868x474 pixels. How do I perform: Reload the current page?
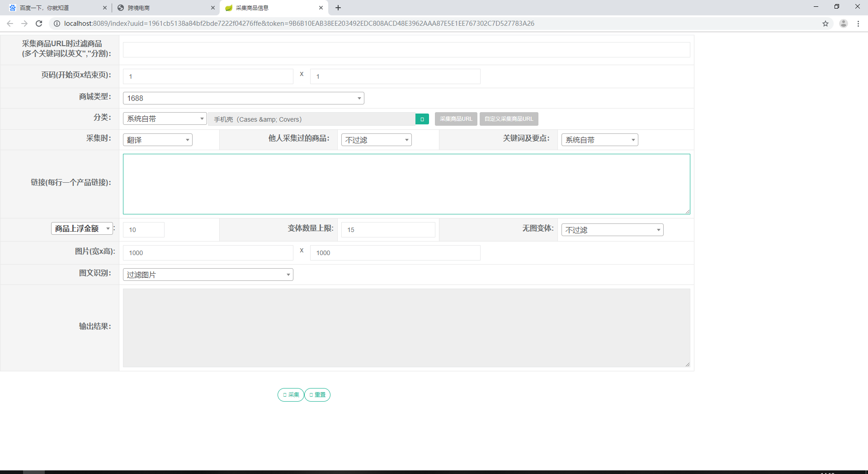tap(39, 24)
